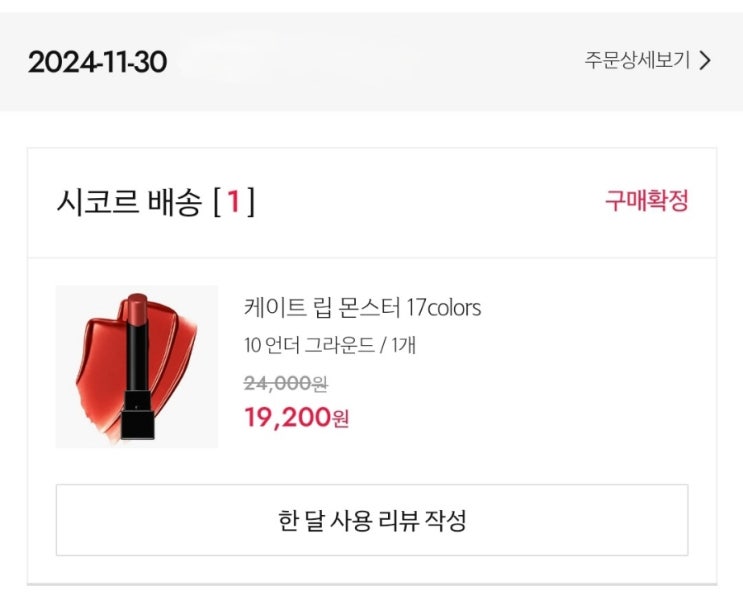Open the lipstick product thumbnail image
The height and width of the screenshot is (605, 743).
(x=136, y=367)
